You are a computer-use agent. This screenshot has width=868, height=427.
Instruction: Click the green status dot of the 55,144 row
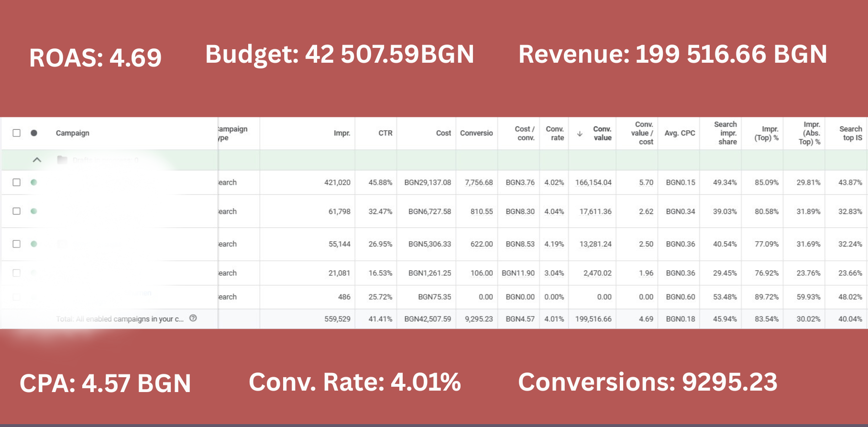[34, 244]
